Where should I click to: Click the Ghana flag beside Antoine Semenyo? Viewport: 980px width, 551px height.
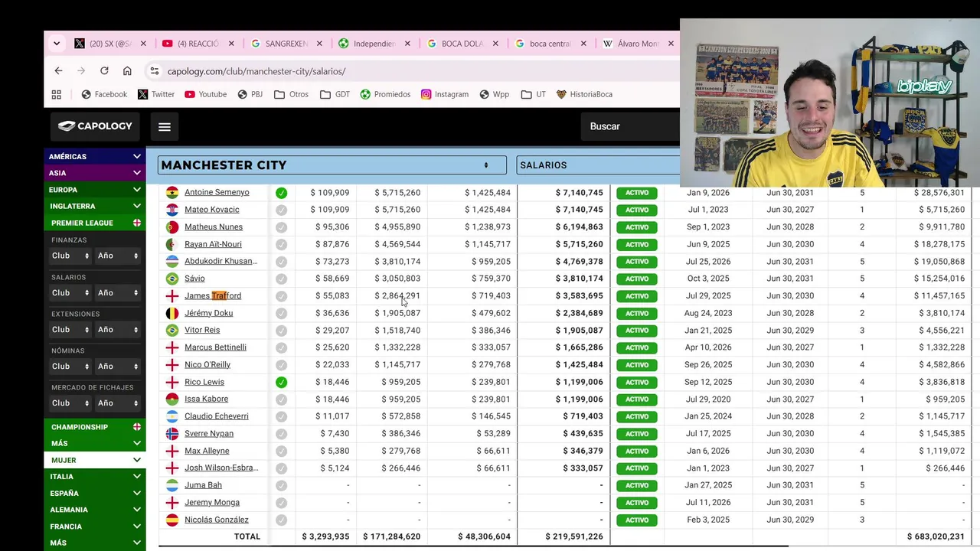pos(172,193)
